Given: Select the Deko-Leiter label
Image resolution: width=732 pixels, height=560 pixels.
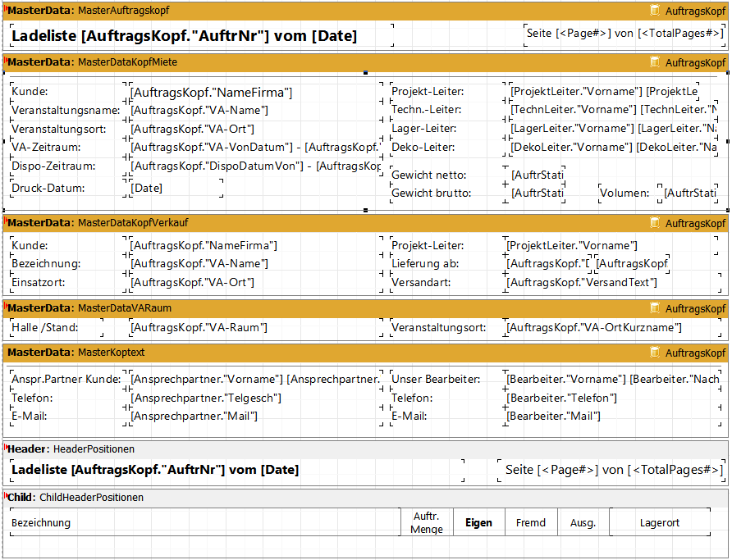Looking at the screenshot, I should pyautogui.click(x=448, y=148).
